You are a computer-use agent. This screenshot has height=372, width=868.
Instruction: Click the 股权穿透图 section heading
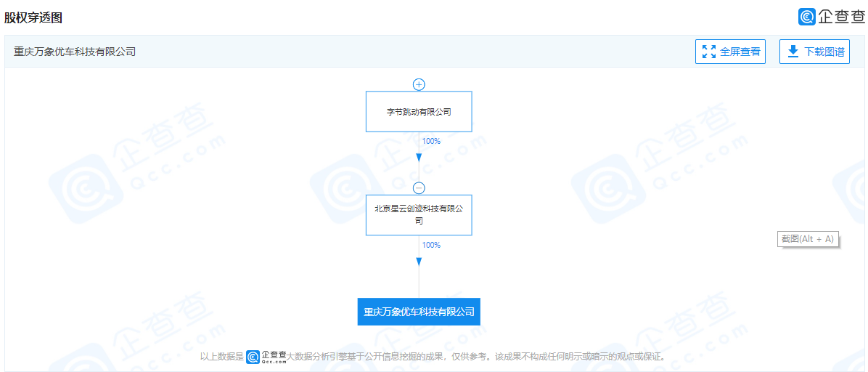click(x=33, y=17)
